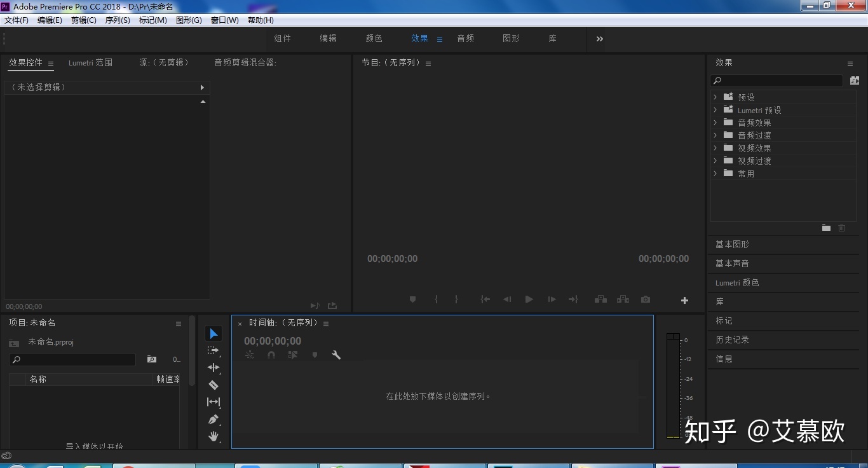Switch to the 音频 workspace
The height and width of the screenshot is (468, 868).
465,38
